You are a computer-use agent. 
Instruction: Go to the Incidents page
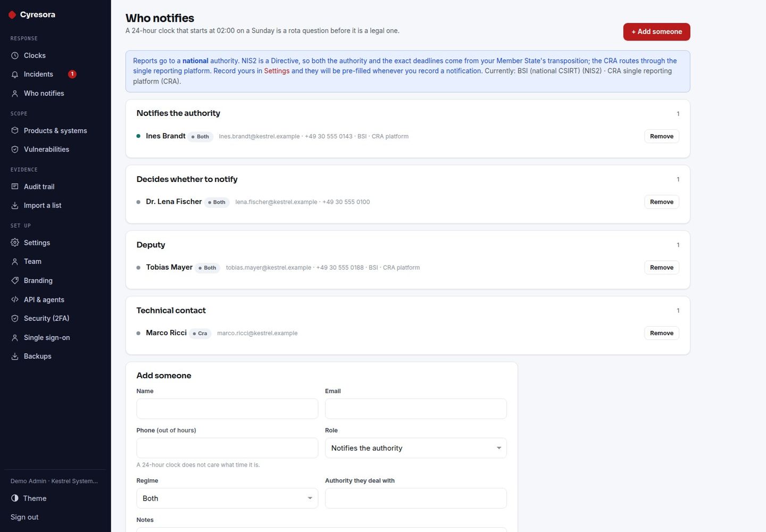point(55,74)
